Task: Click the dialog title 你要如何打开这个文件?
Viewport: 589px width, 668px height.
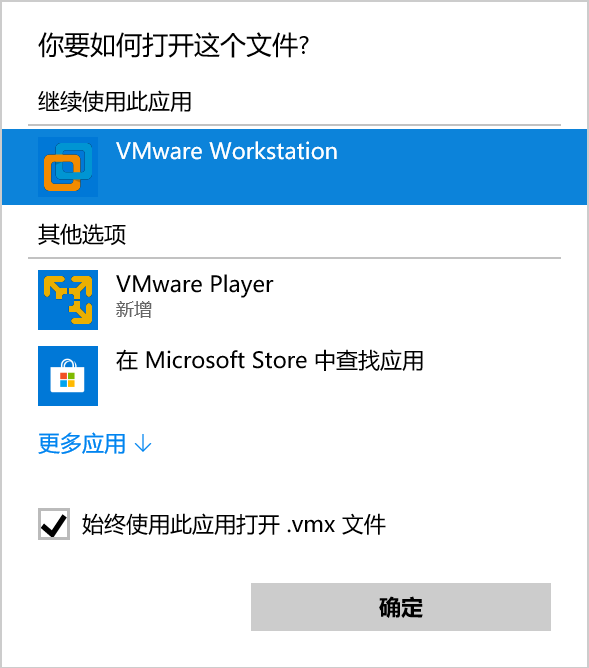Action: click(173, 45)
